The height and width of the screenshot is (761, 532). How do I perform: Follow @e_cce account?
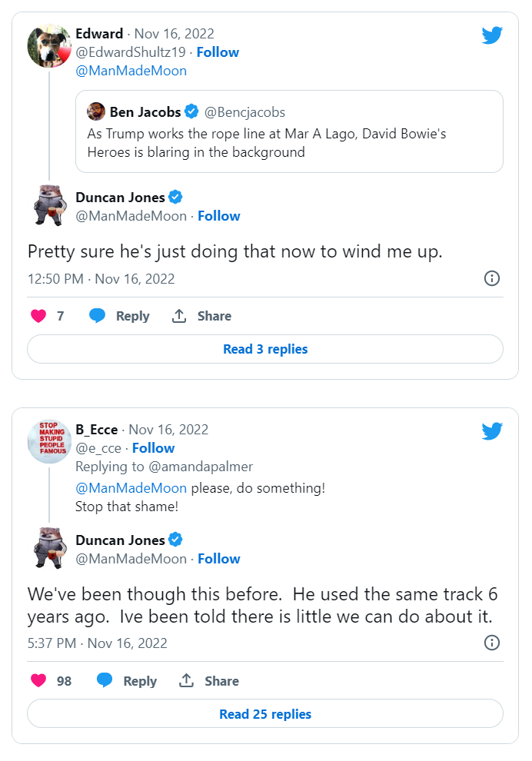pyautogui.click(x=153, y=448)
